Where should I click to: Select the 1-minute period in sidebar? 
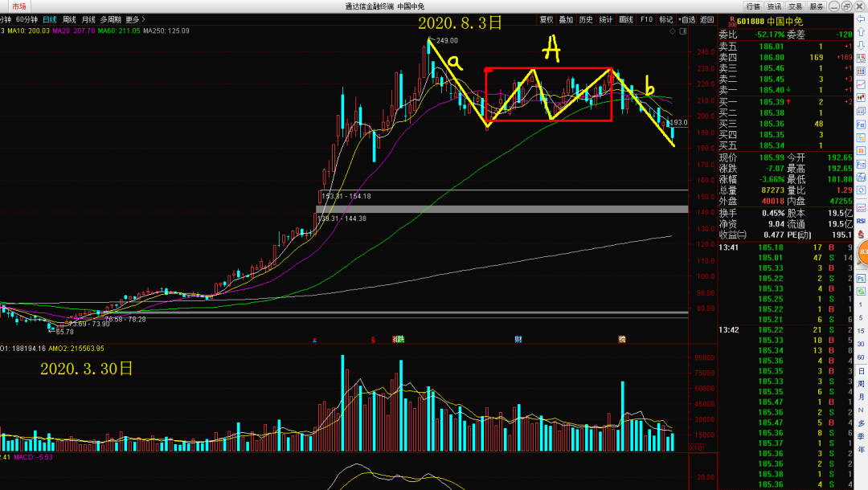[x=861, y=304]
